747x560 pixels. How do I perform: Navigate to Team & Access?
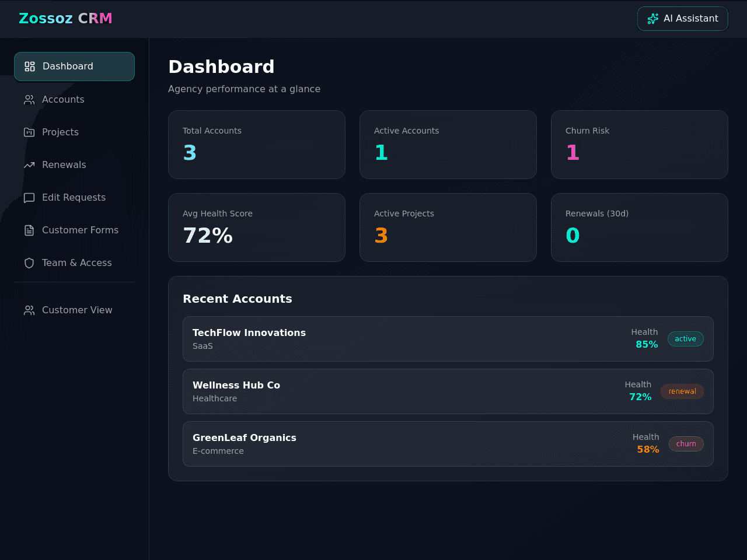[74, 263]
